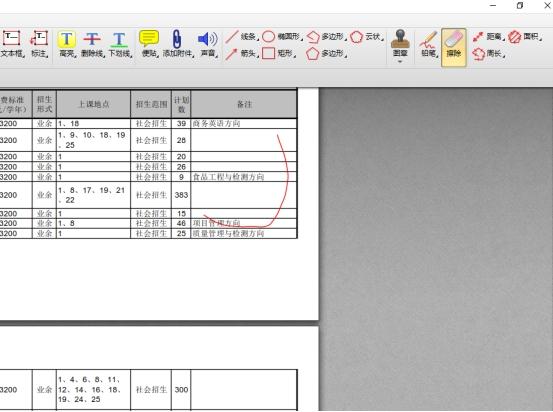Click the 招生范围 column header
Screen dimensions: 553x412
(151, 104)
